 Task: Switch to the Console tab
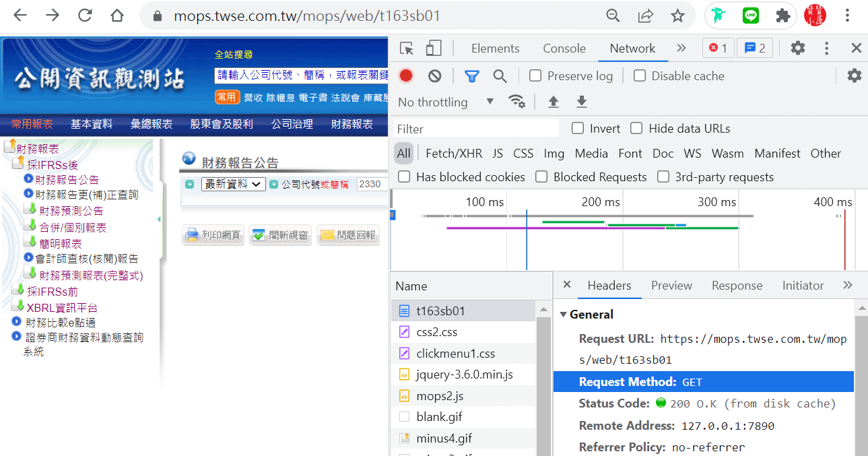point(564,48)
